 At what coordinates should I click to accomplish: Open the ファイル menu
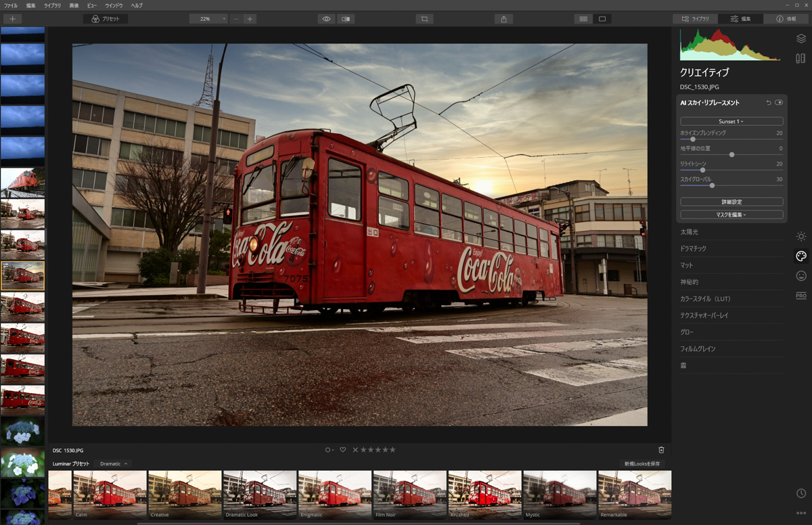[x=11, y=5]
